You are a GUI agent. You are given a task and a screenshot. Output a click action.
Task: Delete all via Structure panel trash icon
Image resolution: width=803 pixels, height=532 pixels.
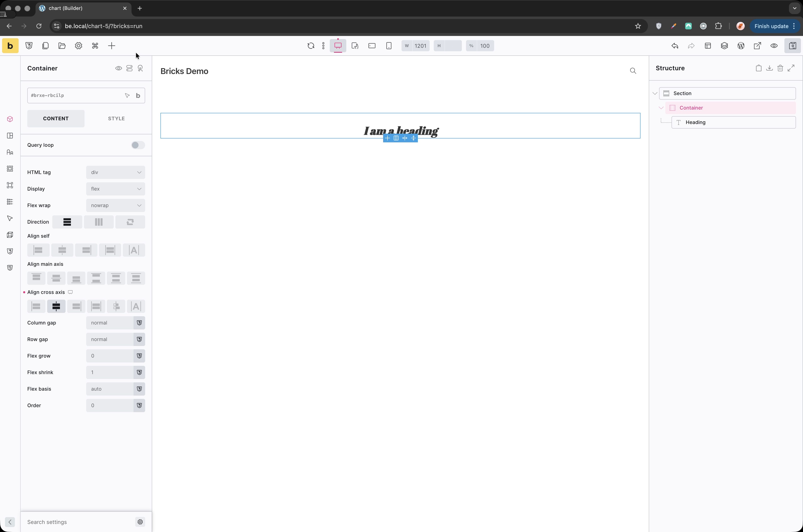(x=780, y=68)
